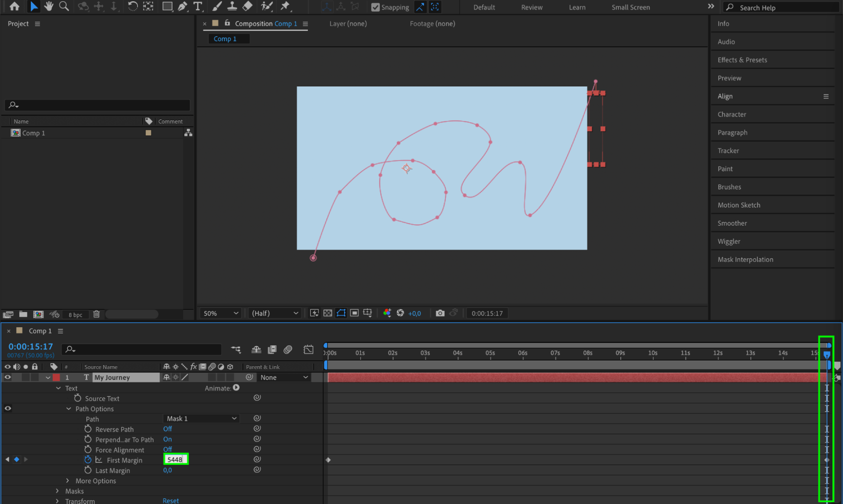Click the snapshot camera icon
843x504 pixels.
pos(440,313)
